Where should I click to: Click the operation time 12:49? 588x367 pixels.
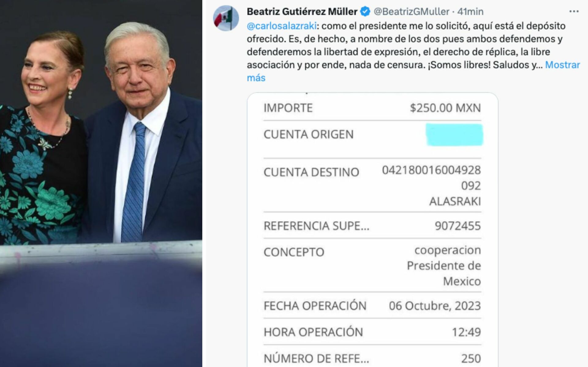[x=466, y=332]
